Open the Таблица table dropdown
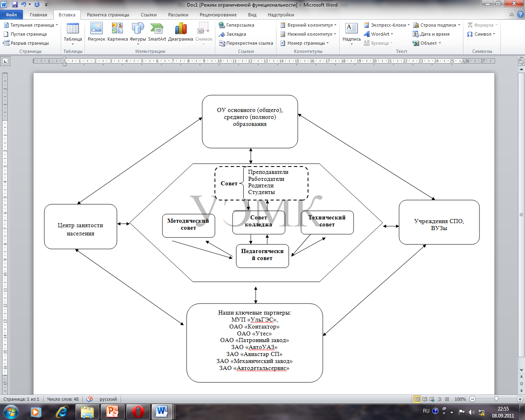 (73, 34)
